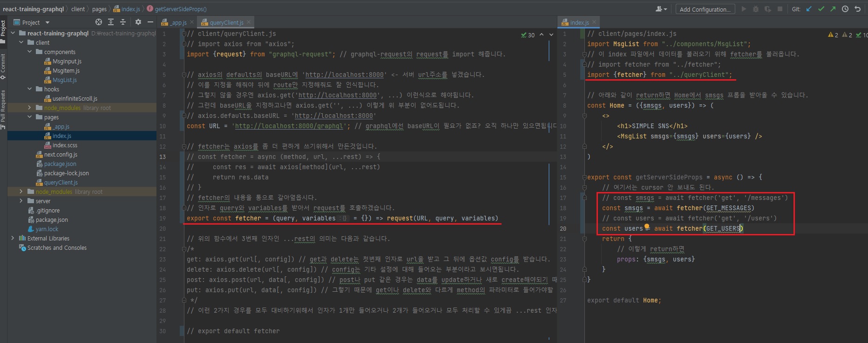The image size is (868, 343).
Task: Click the Select Opened File target icon
Action: pyautogui.click(x=99, y=22)
